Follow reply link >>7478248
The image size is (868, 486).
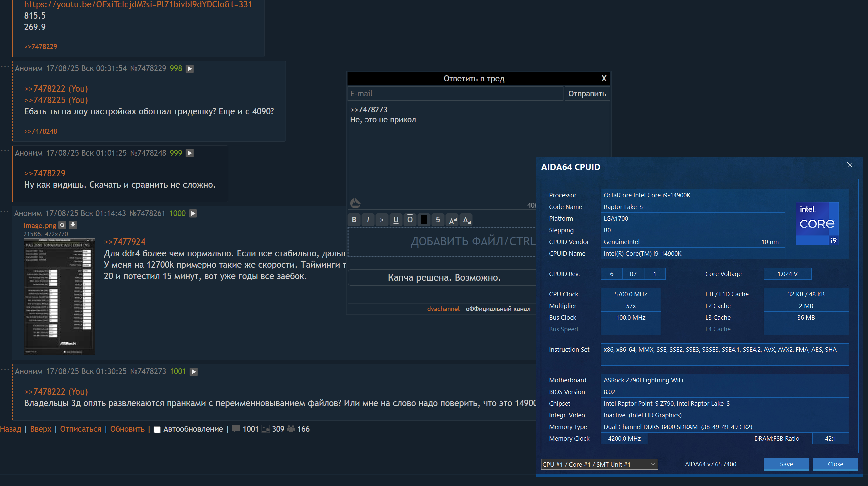coord(40,131)
